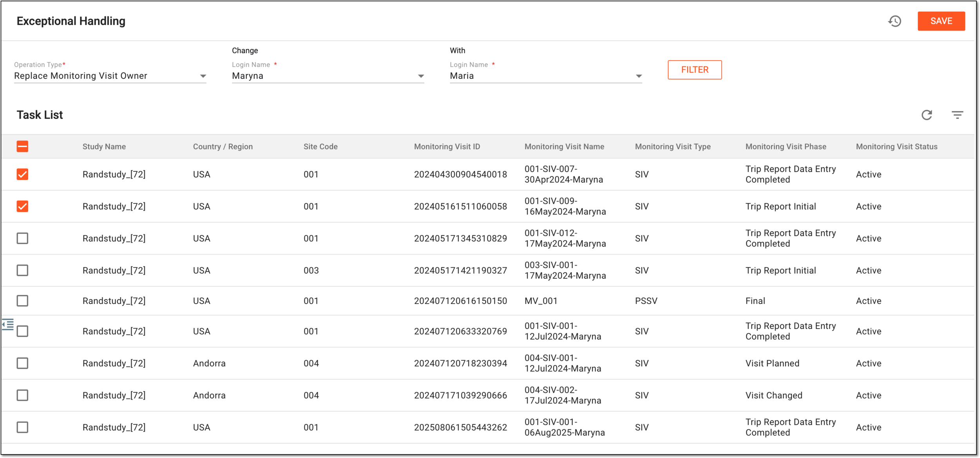The width and height of the screenshot is (980, 458).
Task: Sort by Monitoring Visit Status column header
Action: click(897, 147)
